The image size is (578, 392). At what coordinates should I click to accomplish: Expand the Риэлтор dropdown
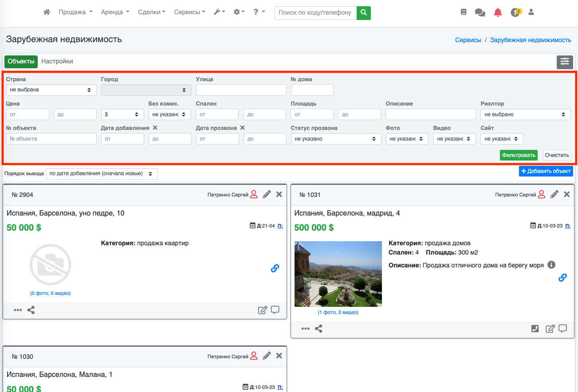[x=525, y=114]
